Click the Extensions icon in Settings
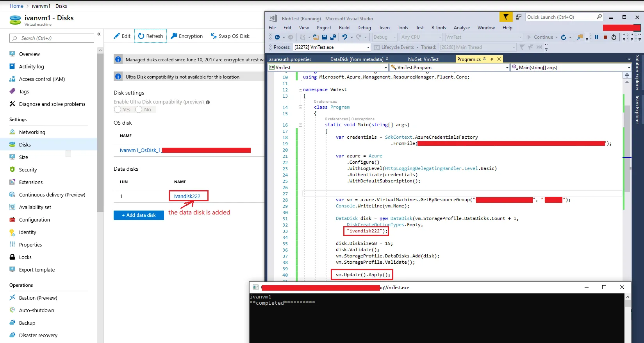 [x=12, y=182]
